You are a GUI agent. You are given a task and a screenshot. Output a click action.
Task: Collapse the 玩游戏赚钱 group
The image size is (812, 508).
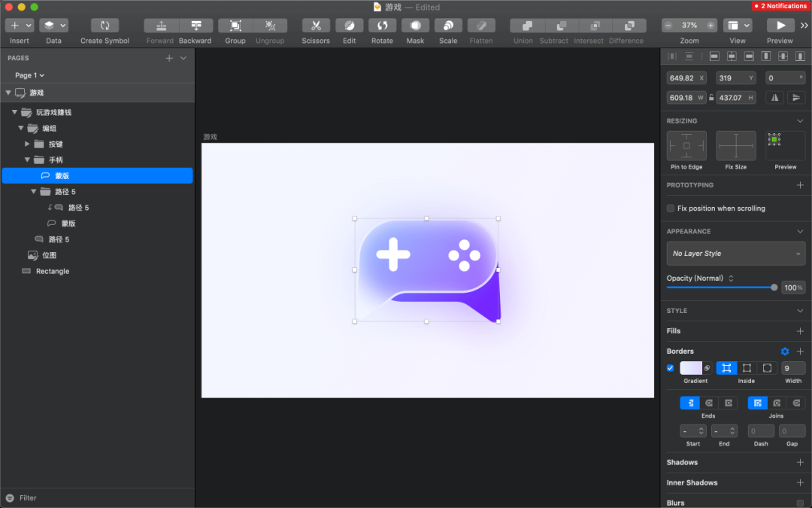(x=14, y=112)
